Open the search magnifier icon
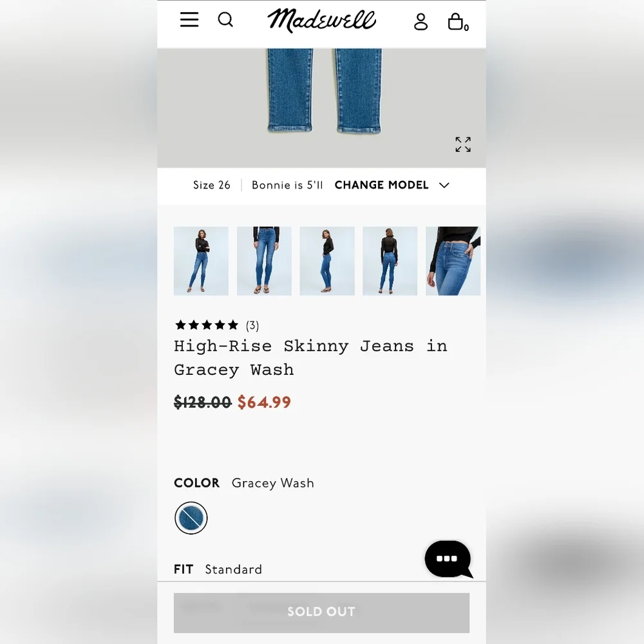Viewport: 644px width, 644px height. pos(225,19)
